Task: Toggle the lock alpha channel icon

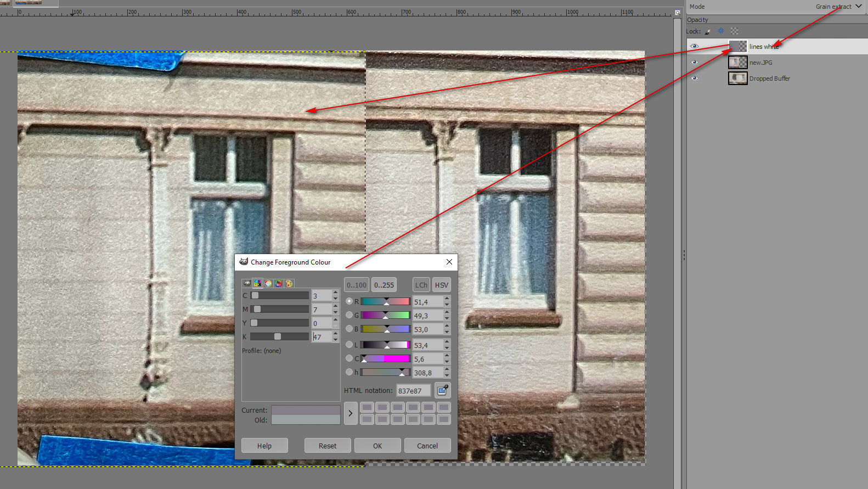Action: [734, 31]
